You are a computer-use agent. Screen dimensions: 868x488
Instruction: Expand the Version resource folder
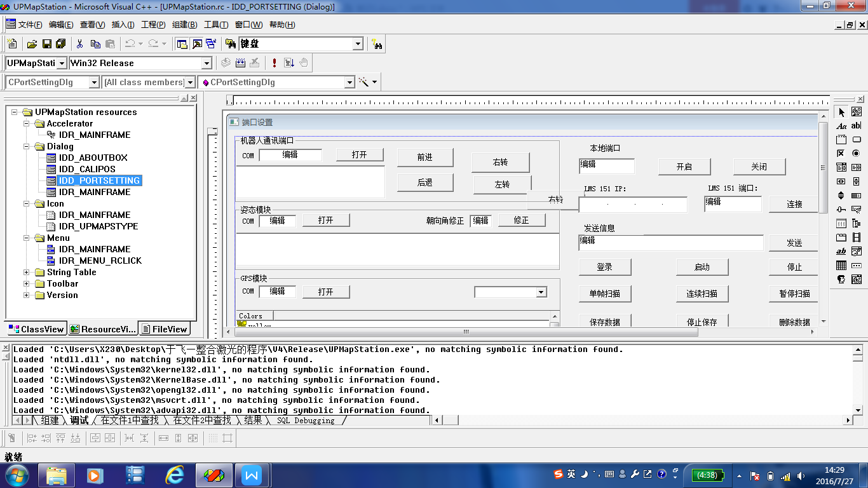click(x=27, y=295)
